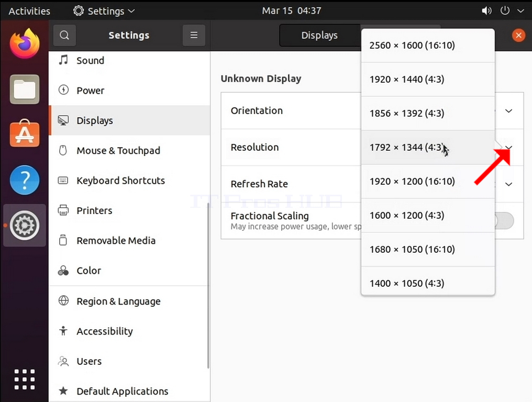
Task: Click the Resolution row label
Action: 254,147
